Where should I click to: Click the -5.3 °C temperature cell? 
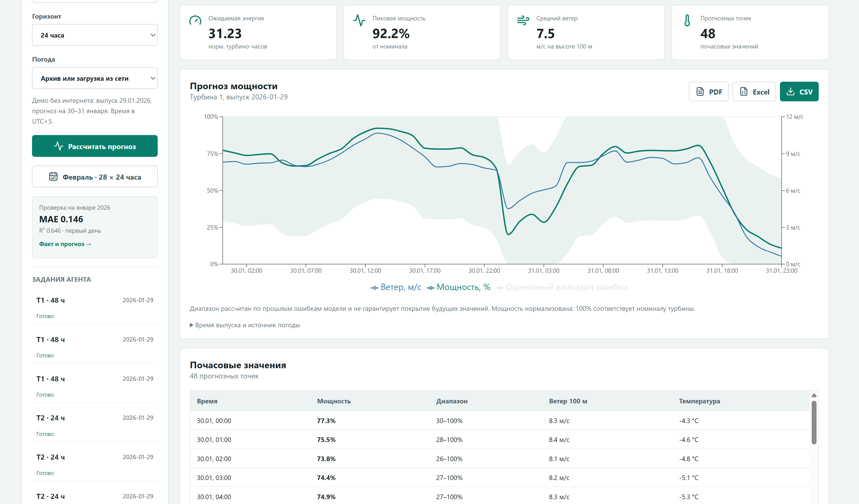(688, 496)
